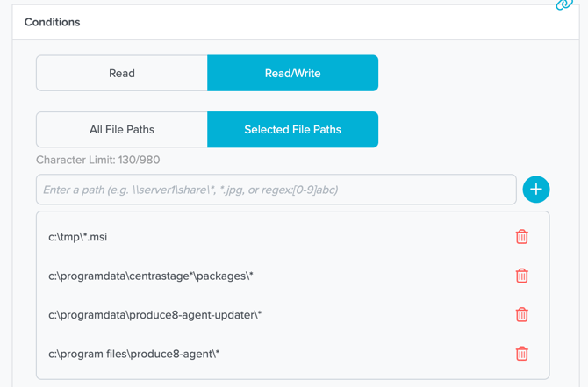This screenshot has width=588, height=387.
Task: Select the Read/Write permission option
Action: (x=292, y=74)
